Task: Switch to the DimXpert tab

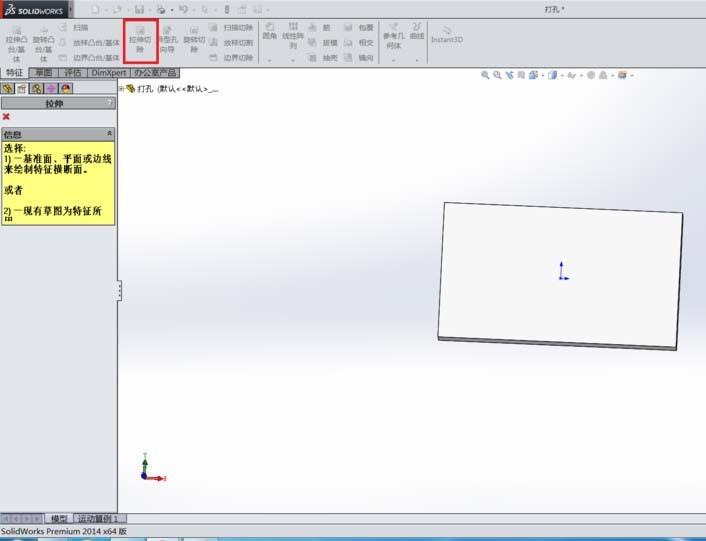Action: click(109, 73)
